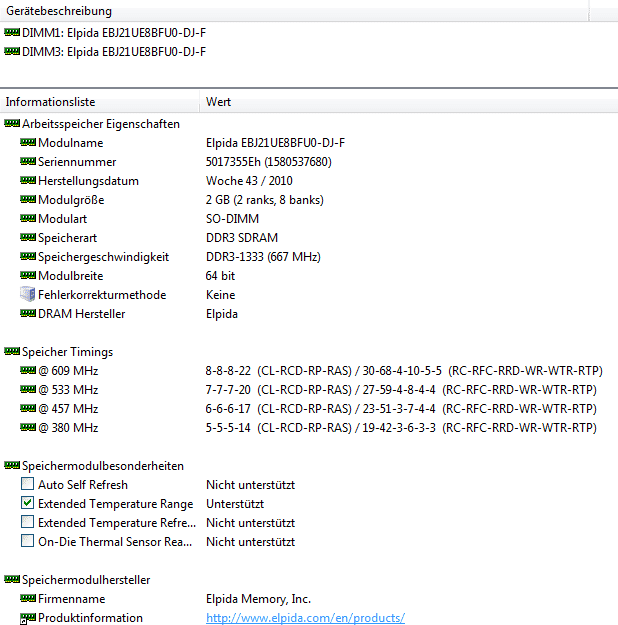Select Nicht unterstützt in Auto Self Refresh row

[x=250, y=485]
